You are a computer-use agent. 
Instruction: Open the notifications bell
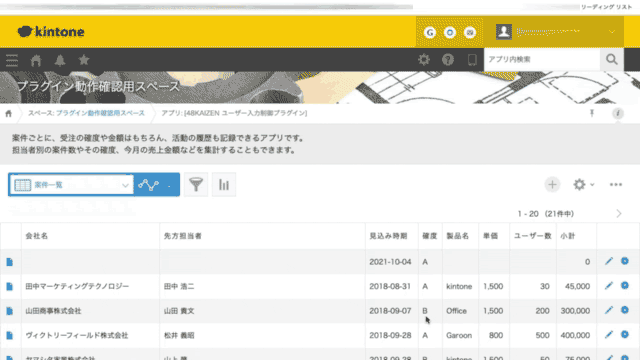60,60
